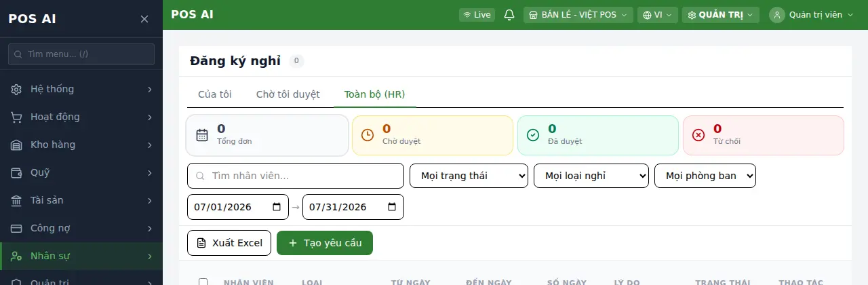Expand the Hệ thống menu chevron
The image size is (868, 285).
point(149,89)
